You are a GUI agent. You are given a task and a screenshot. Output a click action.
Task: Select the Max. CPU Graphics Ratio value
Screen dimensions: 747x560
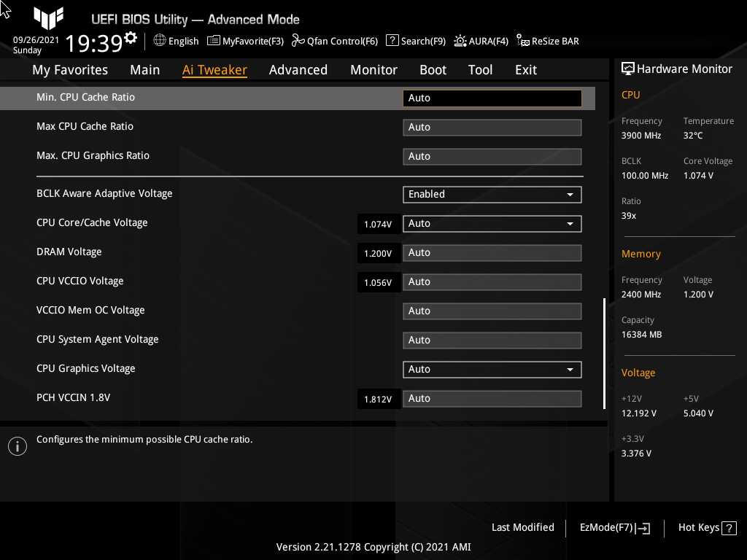tap(492, 156)
